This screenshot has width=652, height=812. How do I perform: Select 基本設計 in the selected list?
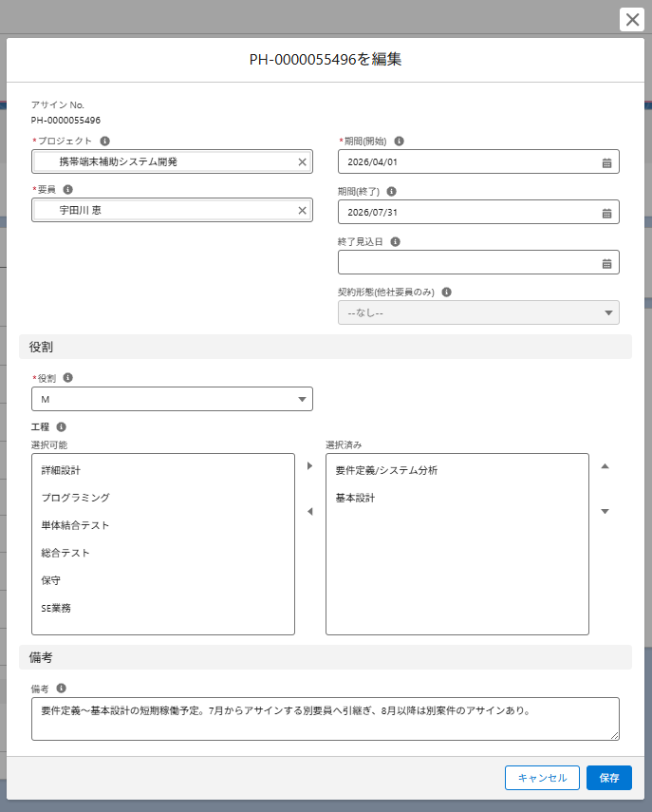[x=355, y=498]
